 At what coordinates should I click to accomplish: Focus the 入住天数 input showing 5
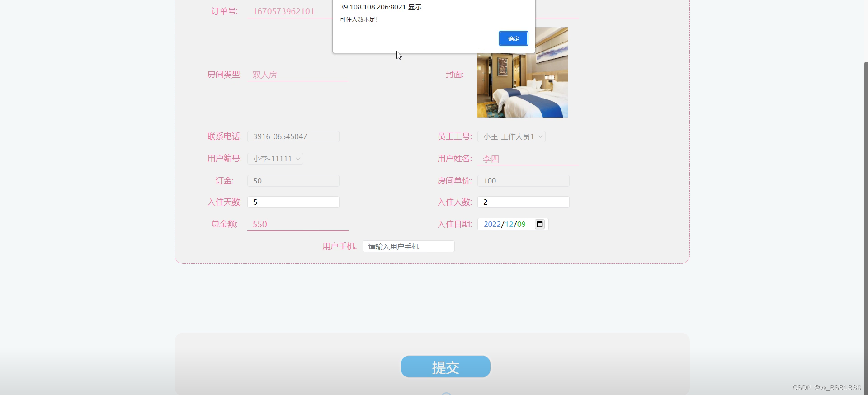(x=293, y=202)
